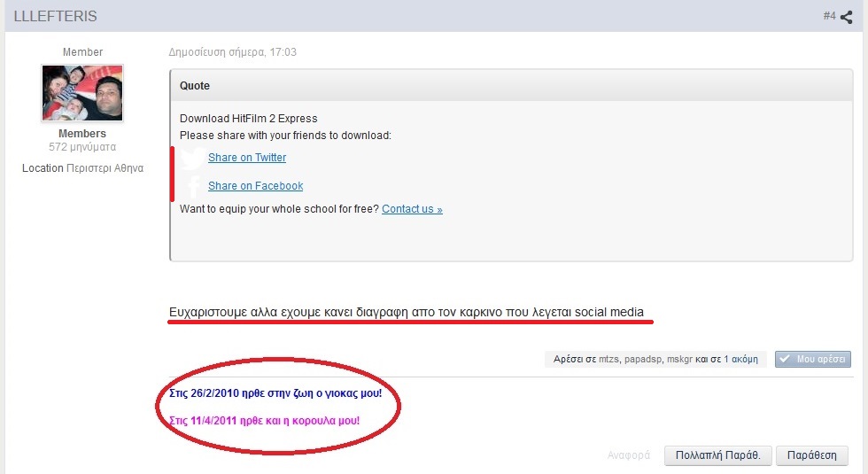Click the post date Δημοσίευση σήμερα, 17:03
The image size is (868, 474).
point(232,52)
